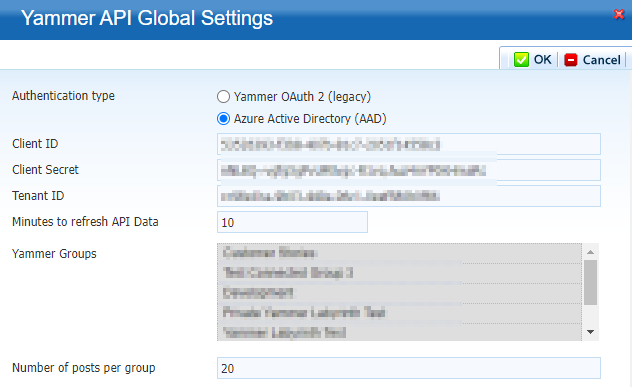Viewport: 632px width, 387px height.
Task: Select Yammer OAuth 2 (legacy) authentication
Action: point(223,97)
